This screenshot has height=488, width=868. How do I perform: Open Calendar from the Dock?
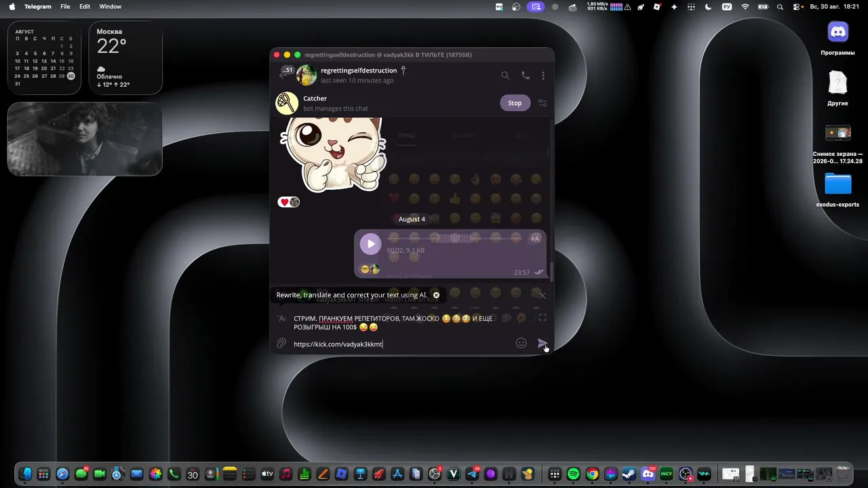pos(193,474)
